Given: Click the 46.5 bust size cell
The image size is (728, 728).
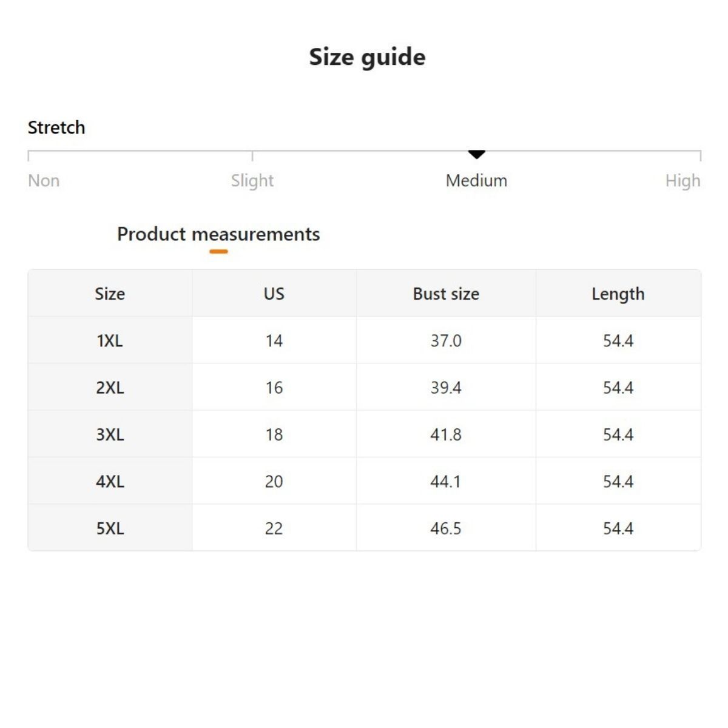Looking at the screenshot, I should coord(446,528).
